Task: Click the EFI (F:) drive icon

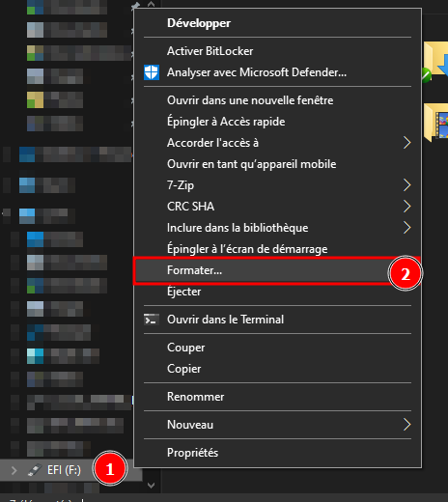Action: tap(35, 470)
